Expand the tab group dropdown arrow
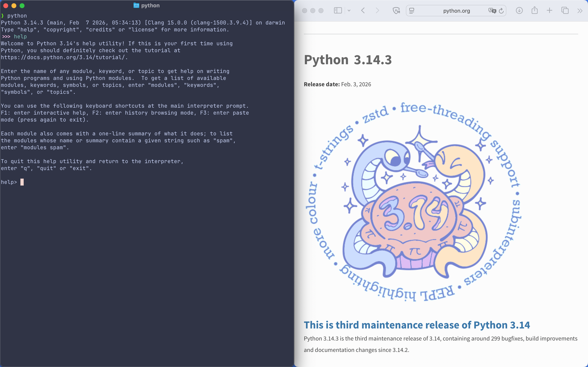 point(349,10)
